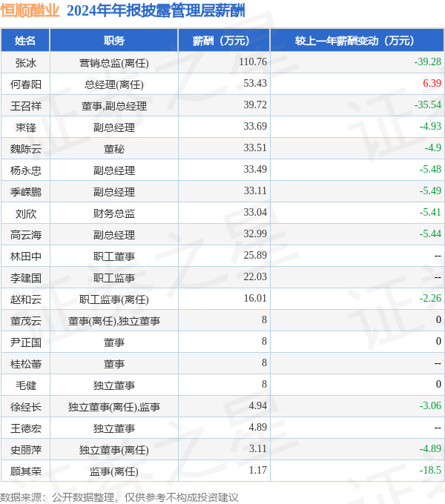The width and height of the screenshot is (445, 504).
Task: Click the salary value 32.99
Action: tap(255, 233)
